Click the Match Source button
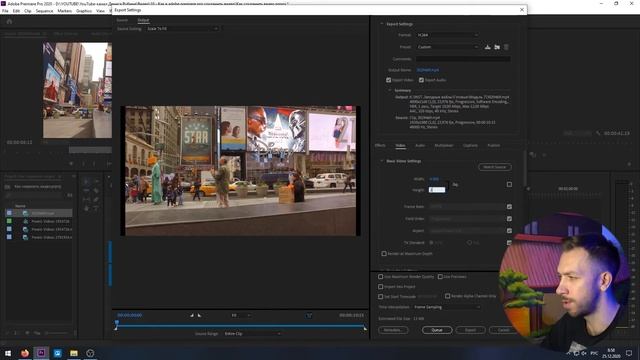640x360 pixels. (495, 167)
